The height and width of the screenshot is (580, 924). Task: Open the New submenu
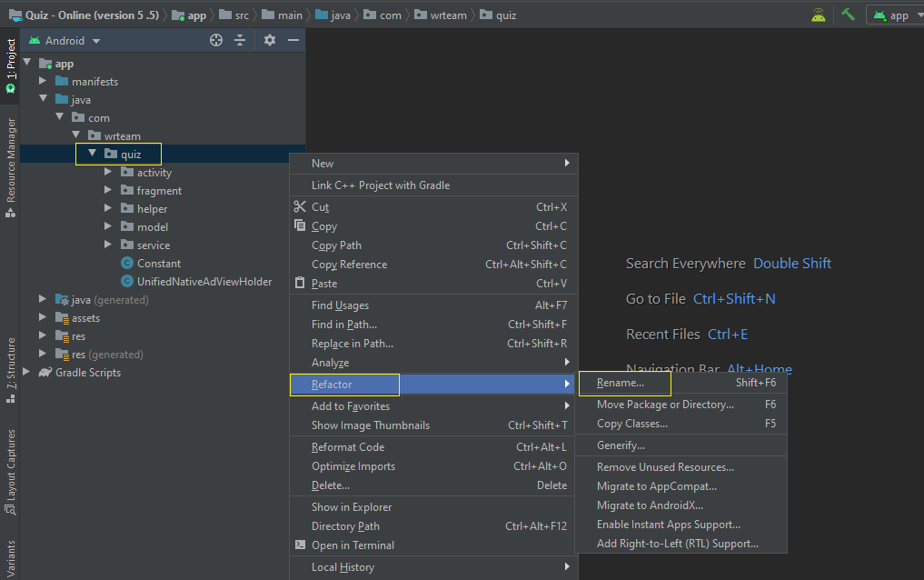point(433,164)
